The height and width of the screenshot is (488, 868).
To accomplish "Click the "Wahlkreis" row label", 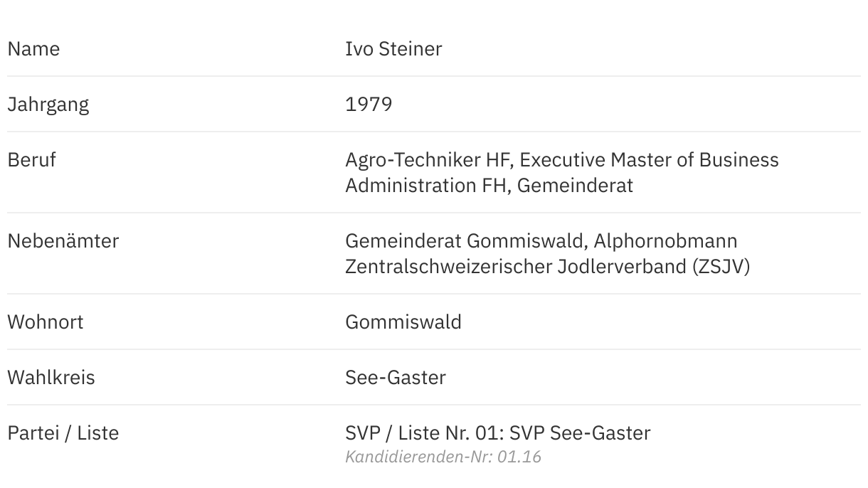I will (51, 378).
